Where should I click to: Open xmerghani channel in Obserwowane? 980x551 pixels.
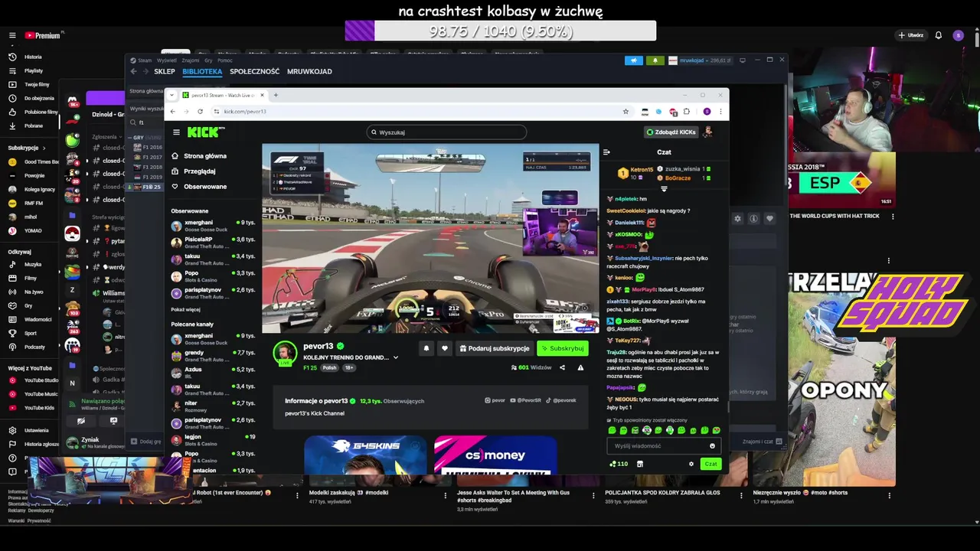[213, 226]
